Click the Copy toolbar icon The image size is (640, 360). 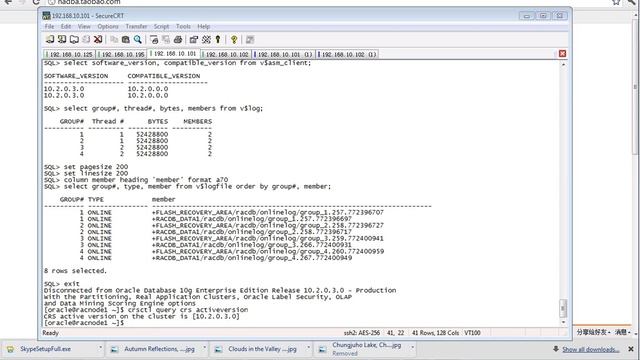pos(114,39)
